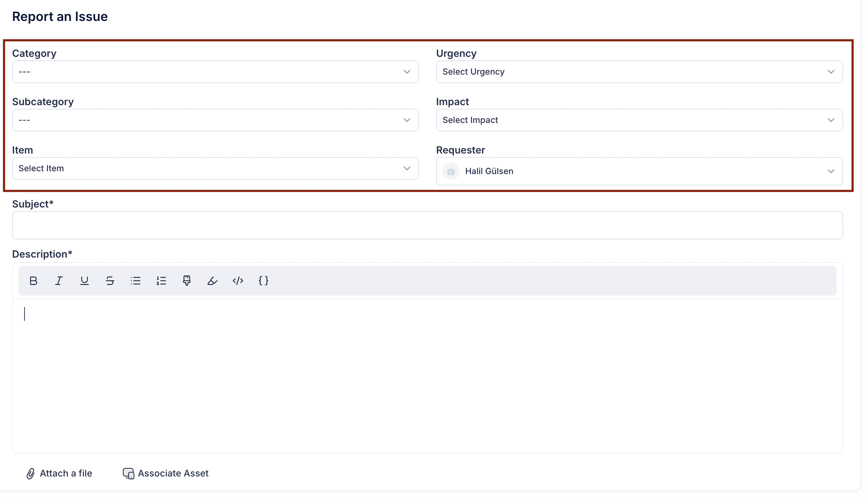Insert a bulleted list
868x501 pixels.
point(135,281)
